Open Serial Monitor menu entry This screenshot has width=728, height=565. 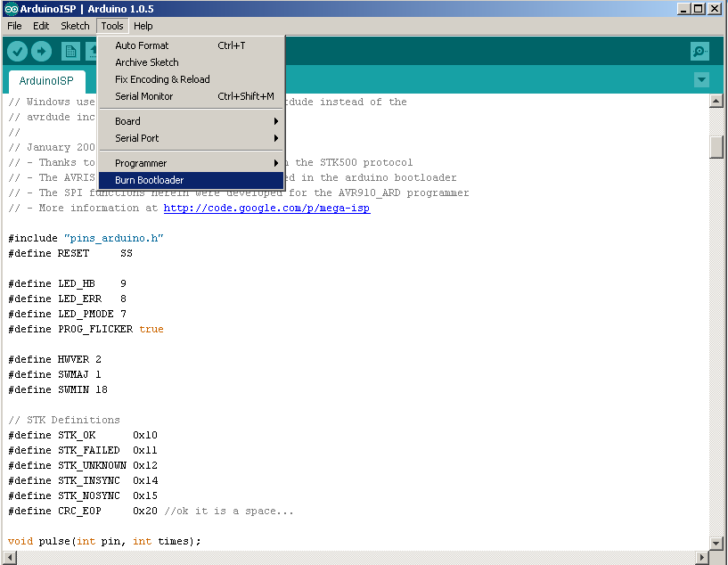click(x=191, y=96)
